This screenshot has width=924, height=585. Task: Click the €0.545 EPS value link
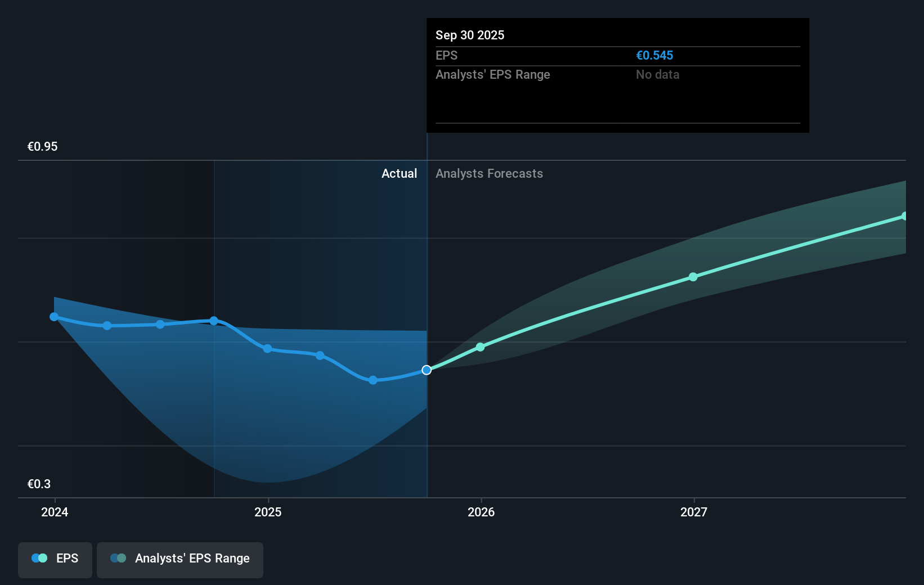654,55
